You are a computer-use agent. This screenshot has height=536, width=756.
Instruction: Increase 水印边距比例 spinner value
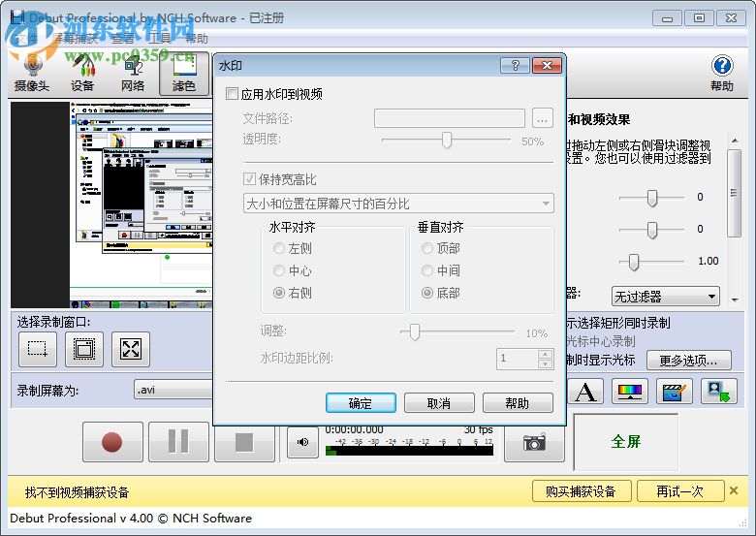pyautogui.click(x=546, y=354)
